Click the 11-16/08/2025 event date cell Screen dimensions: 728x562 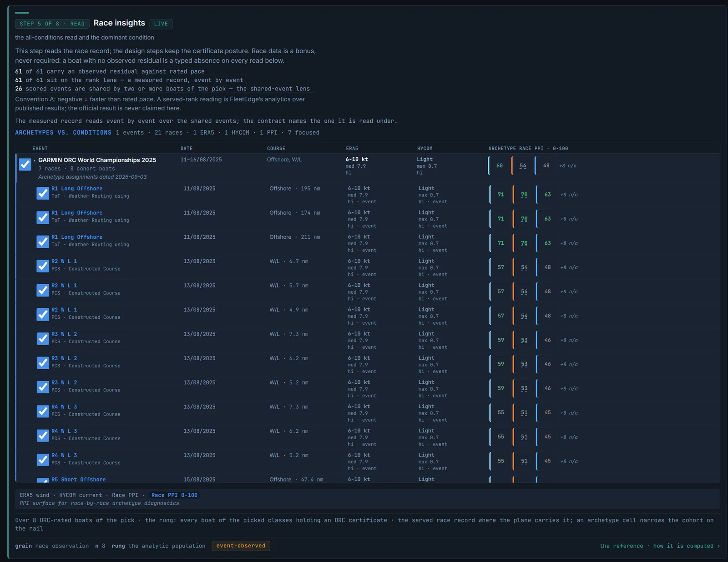201,160
